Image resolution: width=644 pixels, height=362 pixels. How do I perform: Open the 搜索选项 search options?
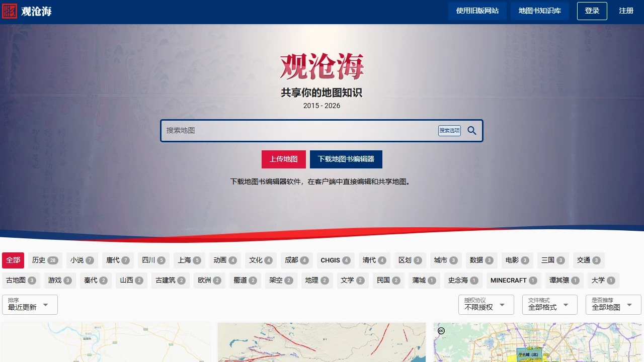[x=449, y=131]
